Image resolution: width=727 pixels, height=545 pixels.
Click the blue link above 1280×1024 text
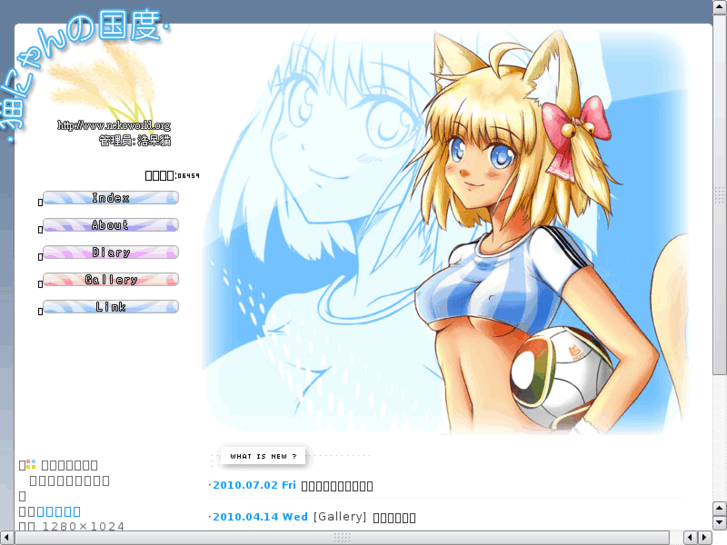(58, 512)
